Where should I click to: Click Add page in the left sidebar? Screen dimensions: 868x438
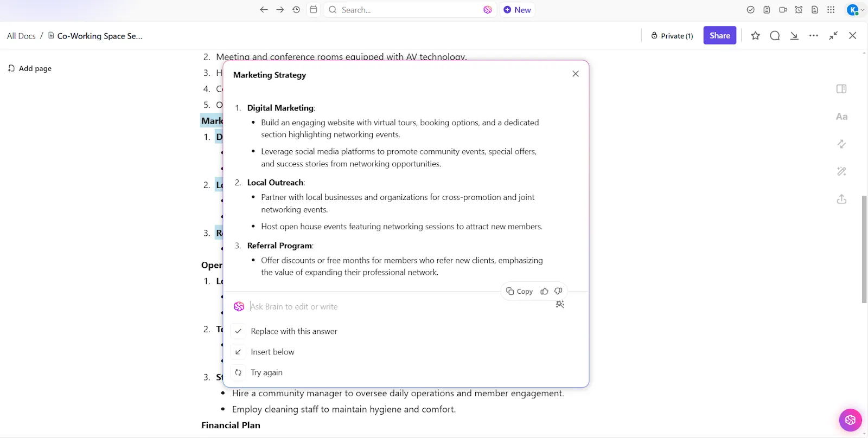tap(30, 68)
